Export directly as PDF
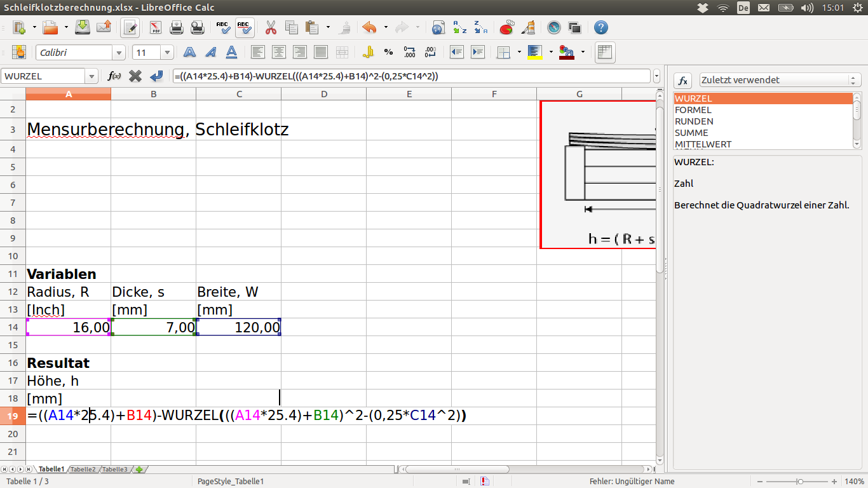868x488 pixels. pos(156,28)
